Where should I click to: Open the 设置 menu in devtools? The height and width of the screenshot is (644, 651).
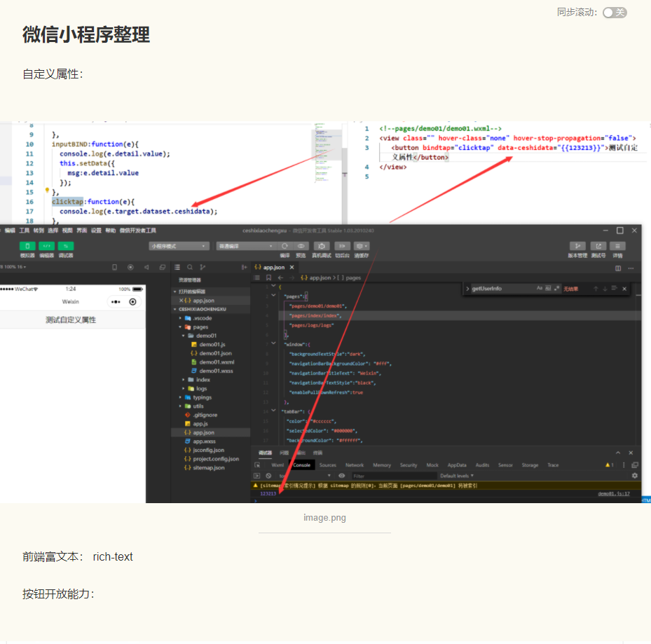pyautogui.click(x=96, y=231)
